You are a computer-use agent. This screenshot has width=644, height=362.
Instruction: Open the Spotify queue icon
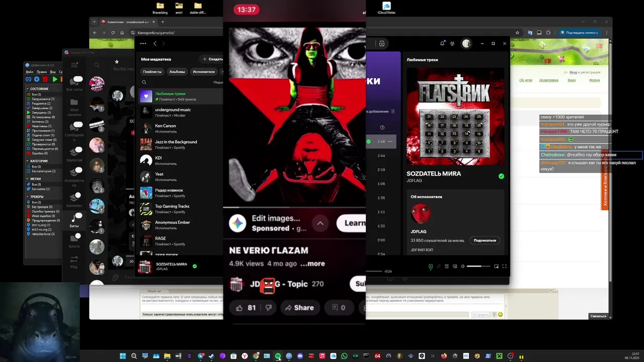point(446,266)
